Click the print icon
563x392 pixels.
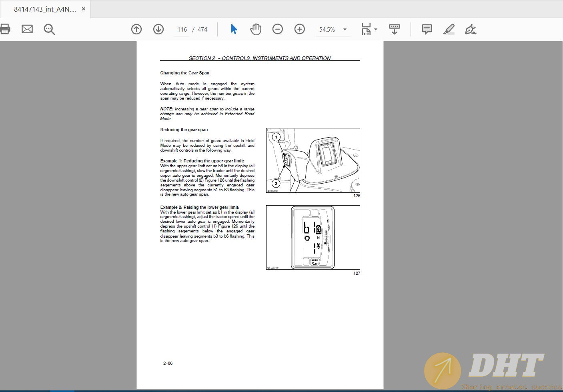(x=4, y=29)
